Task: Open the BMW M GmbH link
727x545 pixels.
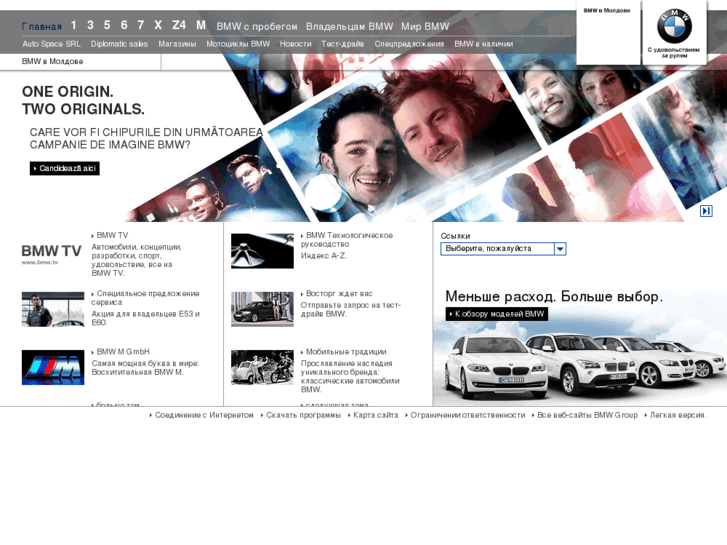Action: [x=121, y=352]
